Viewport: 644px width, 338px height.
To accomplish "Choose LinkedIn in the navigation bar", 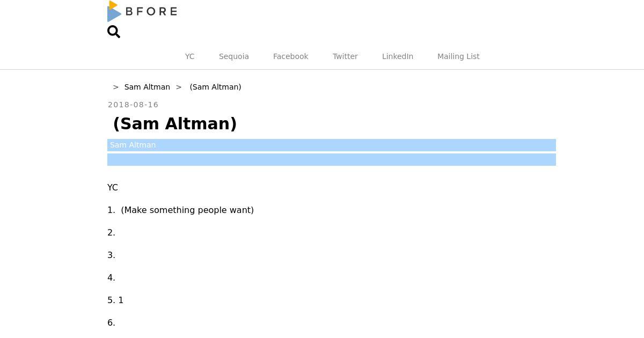I will pyautogui.click(x=397, y=56).
